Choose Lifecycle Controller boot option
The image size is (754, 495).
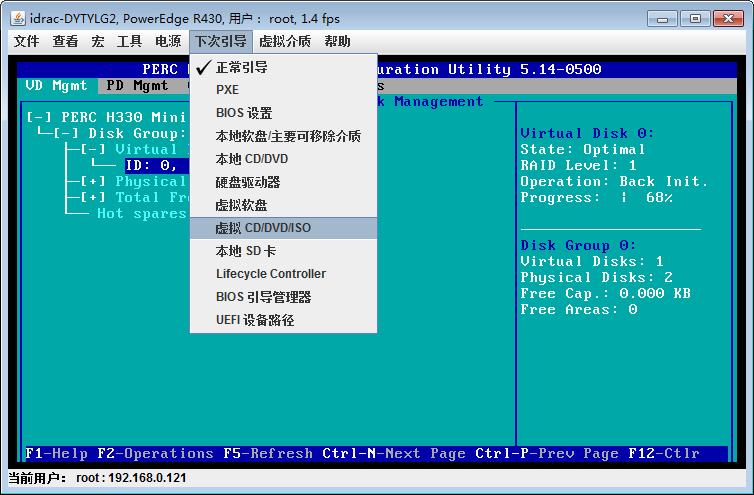click(x=283, y=274)
